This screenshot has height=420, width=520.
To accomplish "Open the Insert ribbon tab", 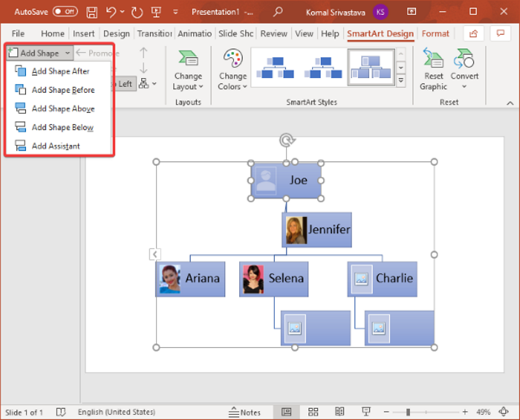I will click(82, 33).
